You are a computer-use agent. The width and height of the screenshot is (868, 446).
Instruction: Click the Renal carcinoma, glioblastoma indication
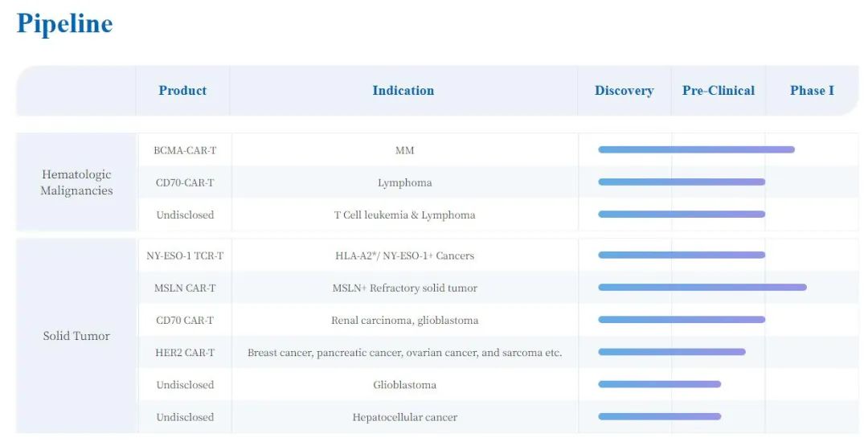404,320
